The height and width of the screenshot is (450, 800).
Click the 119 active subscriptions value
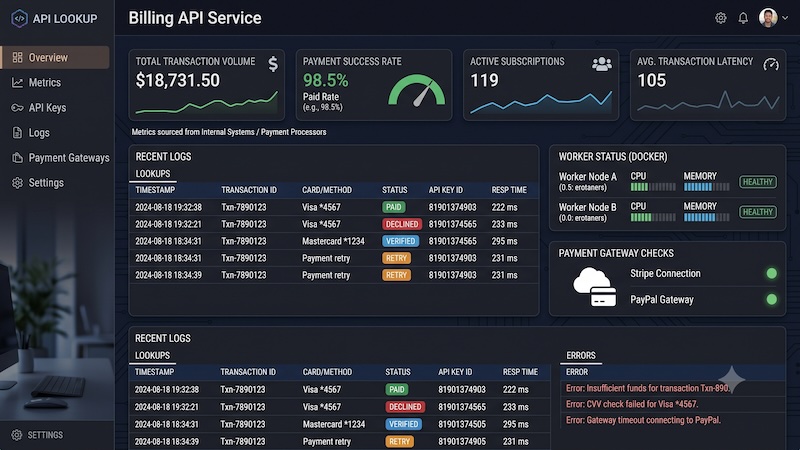click(484, 81)
